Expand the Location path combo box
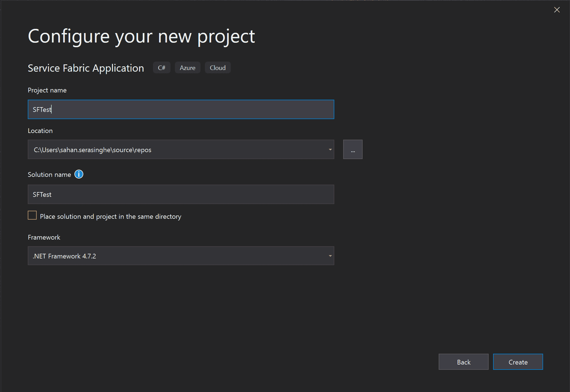570x392 pixels. tap(330, 149)
